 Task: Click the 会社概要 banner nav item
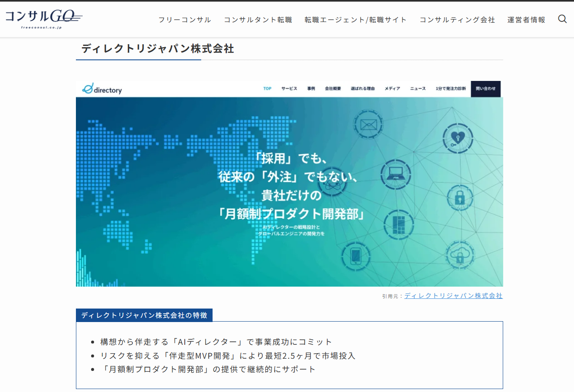pos(333,89)
